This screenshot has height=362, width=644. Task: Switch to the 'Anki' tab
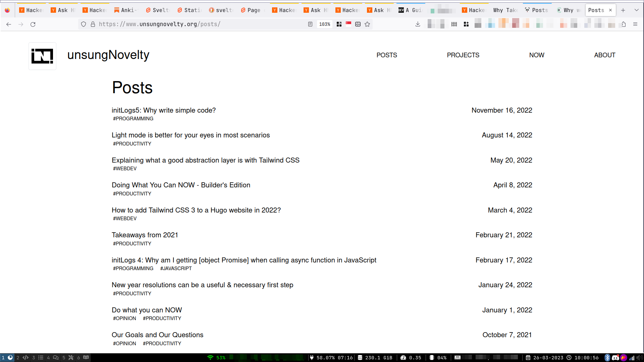[126, 10]
